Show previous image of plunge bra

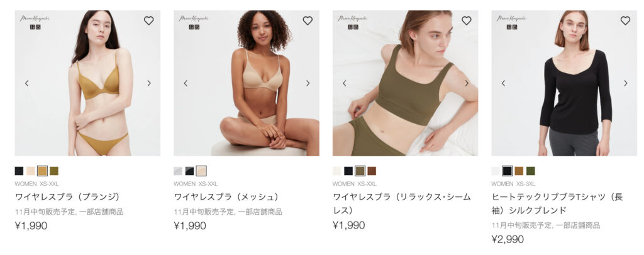click(26, 83)
